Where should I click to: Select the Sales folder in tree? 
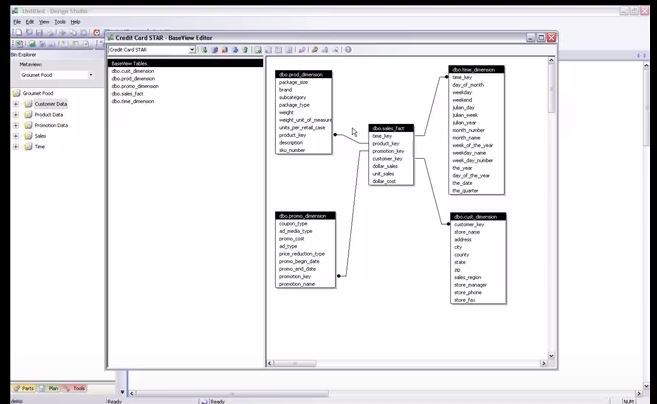[x=41, y=136]
